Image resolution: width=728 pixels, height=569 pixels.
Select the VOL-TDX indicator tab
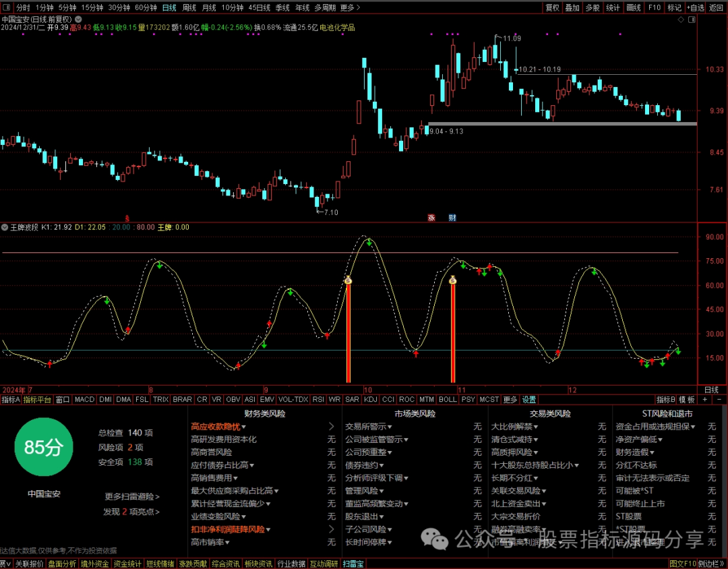(x=293, y=400)
